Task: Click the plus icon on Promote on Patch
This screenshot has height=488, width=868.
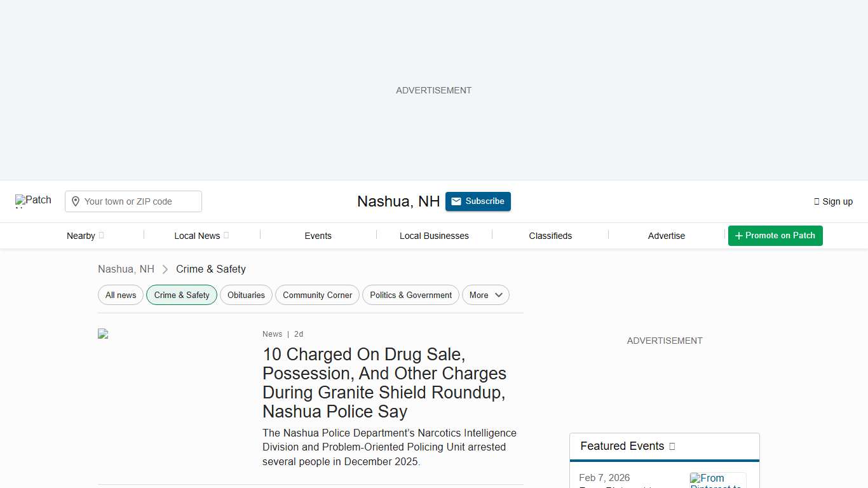Action: 738,236
